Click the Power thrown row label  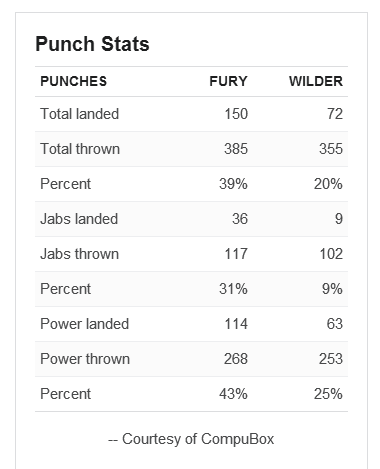pyautogui.click(x=85, y=359)
